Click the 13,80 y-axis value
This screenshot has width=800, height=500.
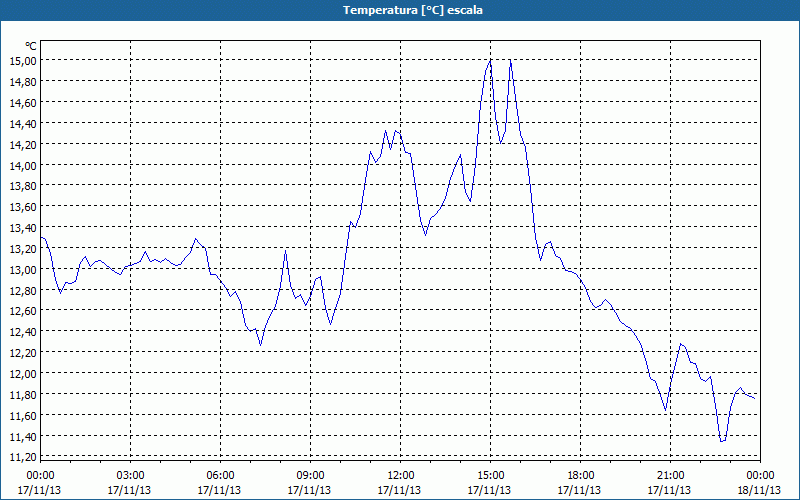pos(23,186)
